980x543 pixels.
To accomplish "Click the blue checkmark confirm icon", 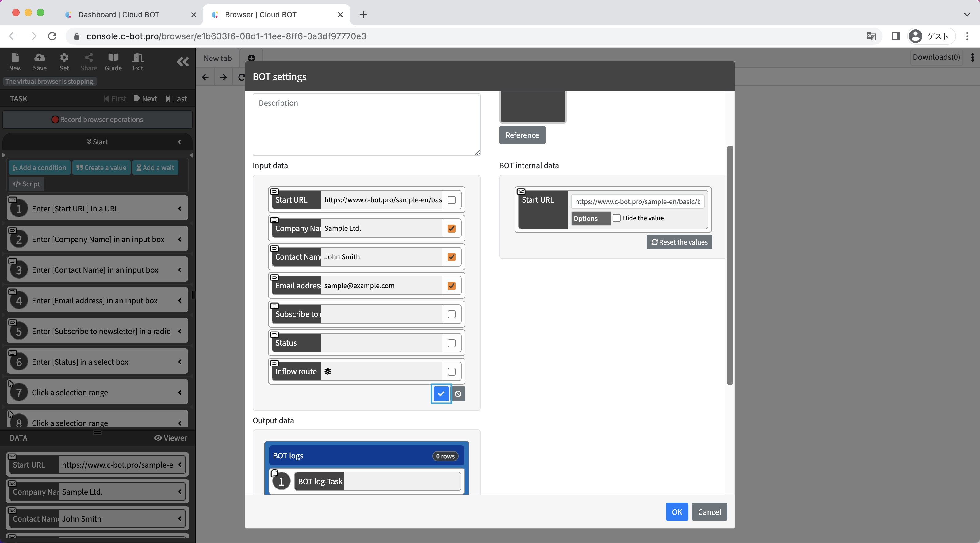I will coord(441,393).
